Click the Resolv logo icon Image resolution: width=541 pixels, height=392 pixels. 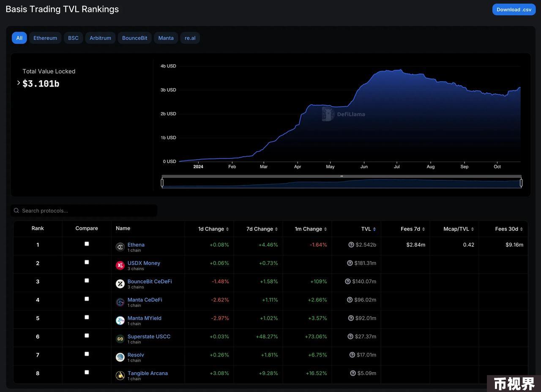(x=120, y=357)
